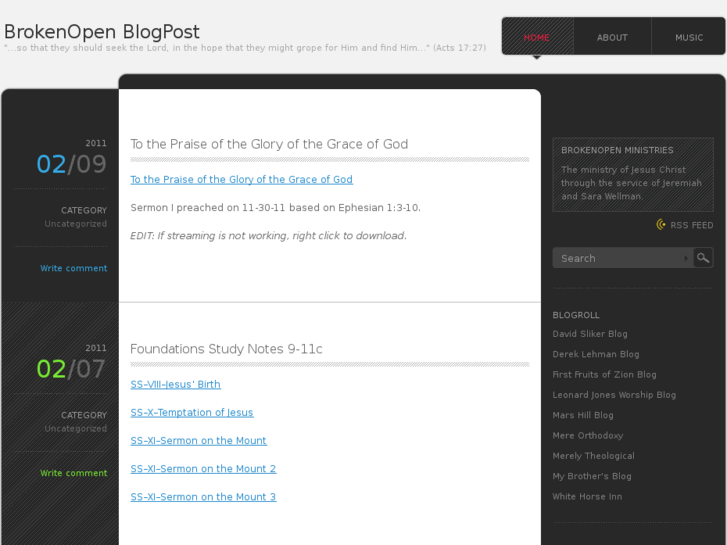Open the Home tab in navigation
Screen dimensions: 727x545
tap(537, 37)
